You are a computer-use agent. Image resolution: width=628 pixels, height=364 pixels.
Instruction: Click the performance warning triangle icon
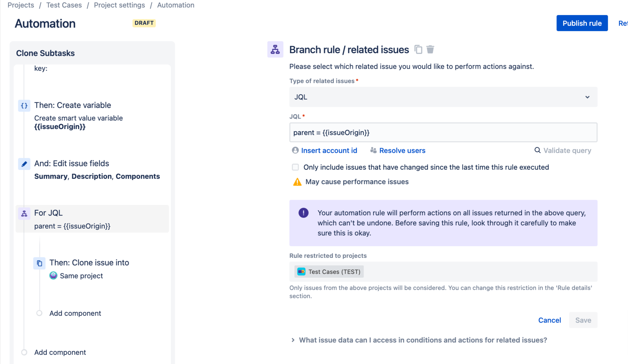point(297,182)
